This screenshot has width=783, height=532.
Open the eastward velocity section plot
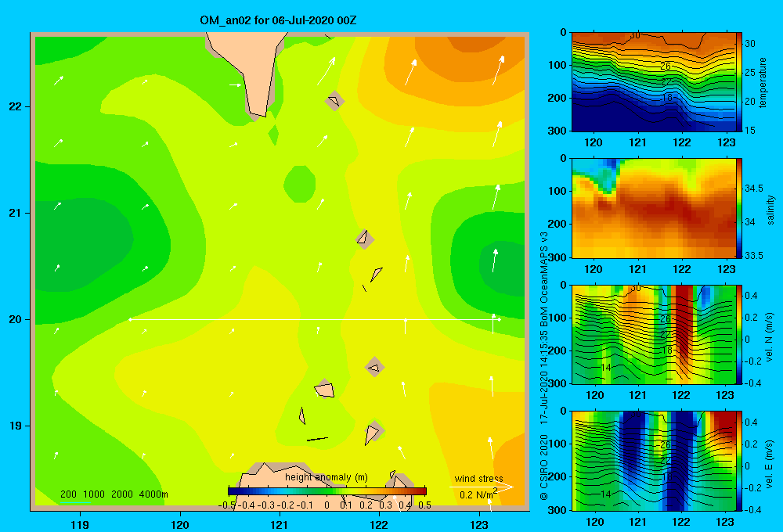coord(653,461)
